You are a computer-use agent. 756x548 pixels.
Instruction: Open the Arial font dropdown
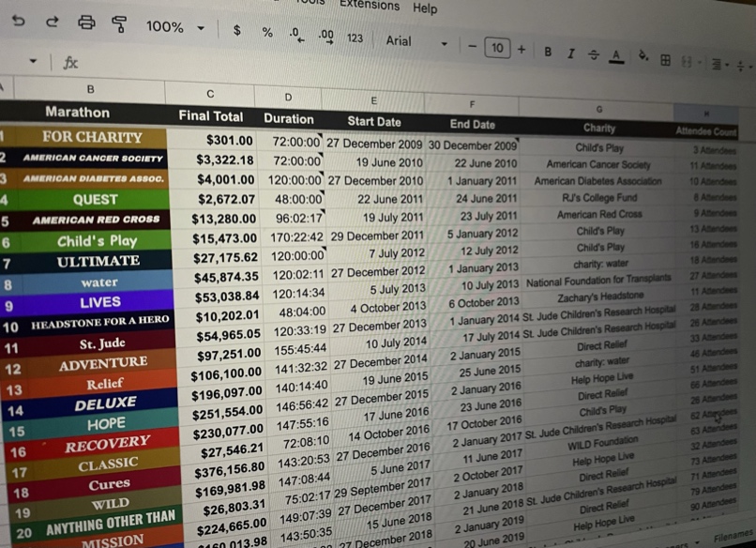[416, 41]
